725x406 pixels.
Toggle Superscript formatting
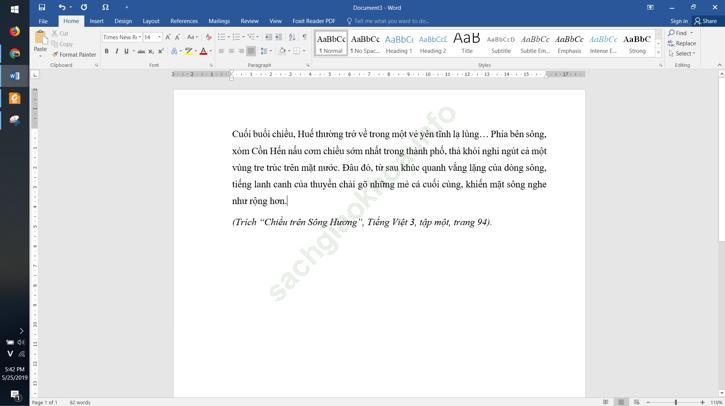point(161,51)
